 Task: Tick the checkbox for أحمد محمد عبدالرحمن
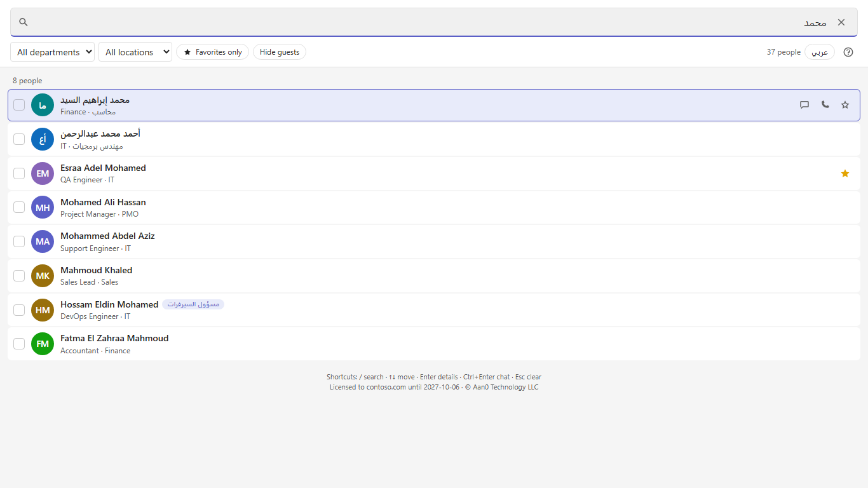19,139
